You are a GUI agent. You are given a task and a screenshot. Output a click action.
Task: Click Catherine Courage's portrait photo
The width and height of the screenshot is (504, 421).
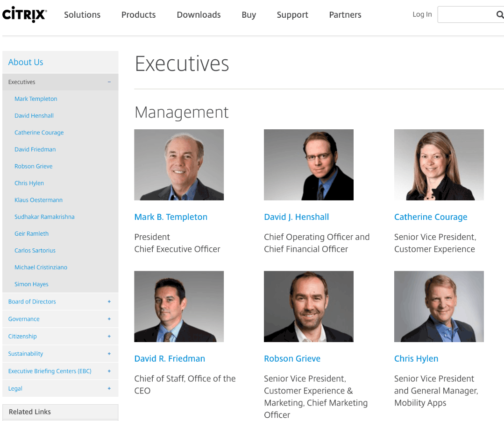click(439, 164)
